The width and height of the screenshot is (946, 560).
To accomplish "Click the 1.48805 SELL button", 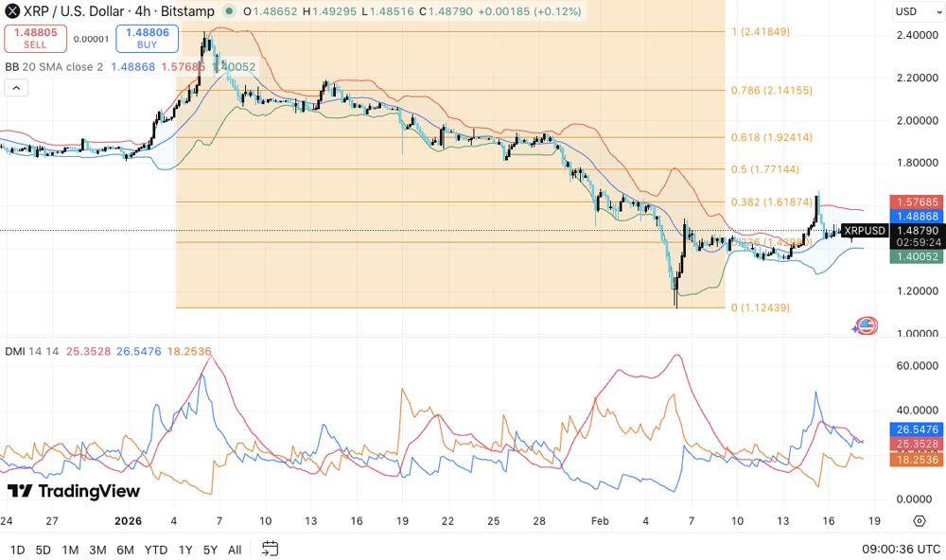I will [35, 39].
